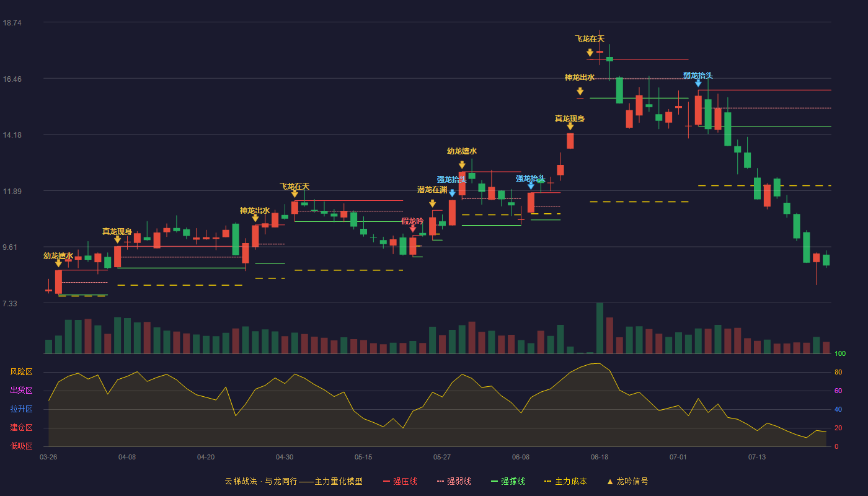Click the 06-18 date label
This screenshot has height=496, width=868.
pyautogui.click(x=600, y=457)
